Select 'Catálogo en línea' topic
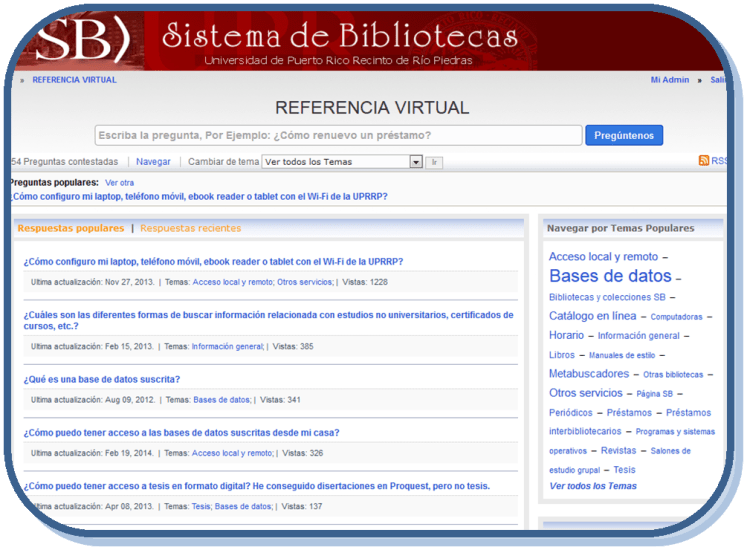 click(592, 316)
